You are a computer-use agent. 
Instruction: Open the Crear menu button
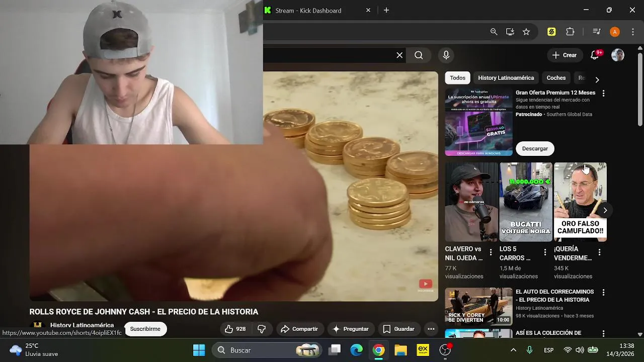pyautogui.click(x=565, y=55)
